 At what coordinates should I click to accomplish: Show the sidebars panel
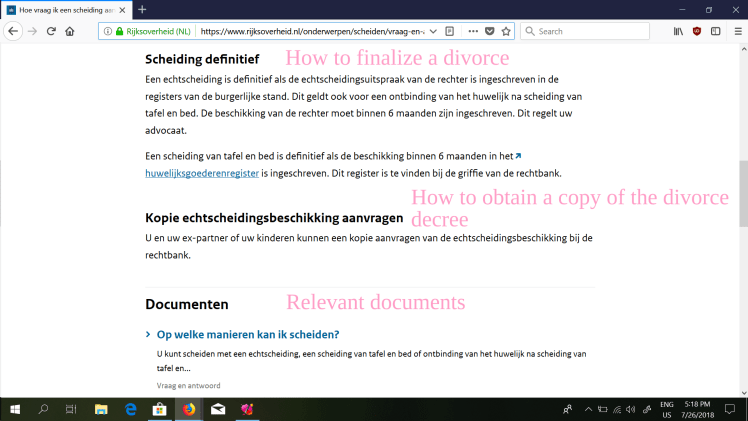click(x=715, y=31)
